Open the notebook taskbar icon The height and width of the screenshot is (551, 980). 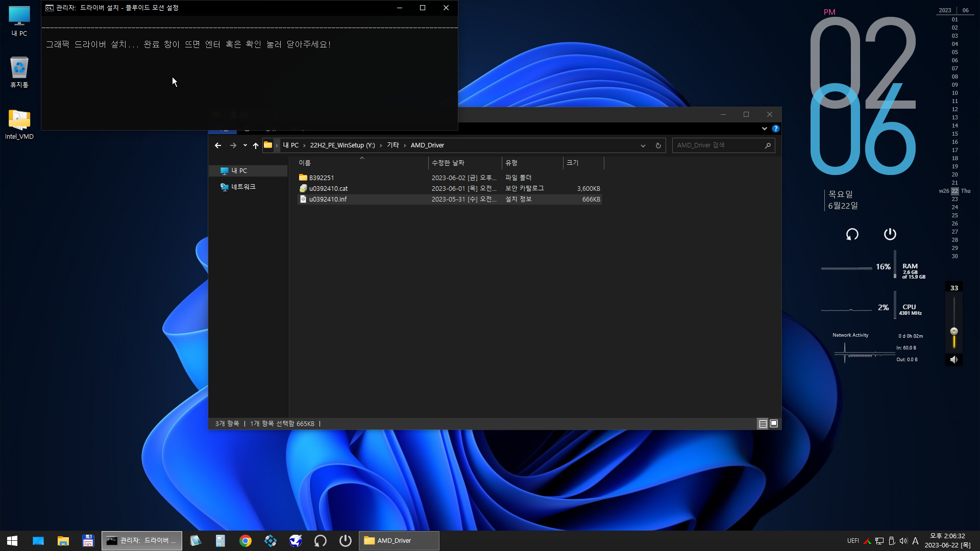195,541
